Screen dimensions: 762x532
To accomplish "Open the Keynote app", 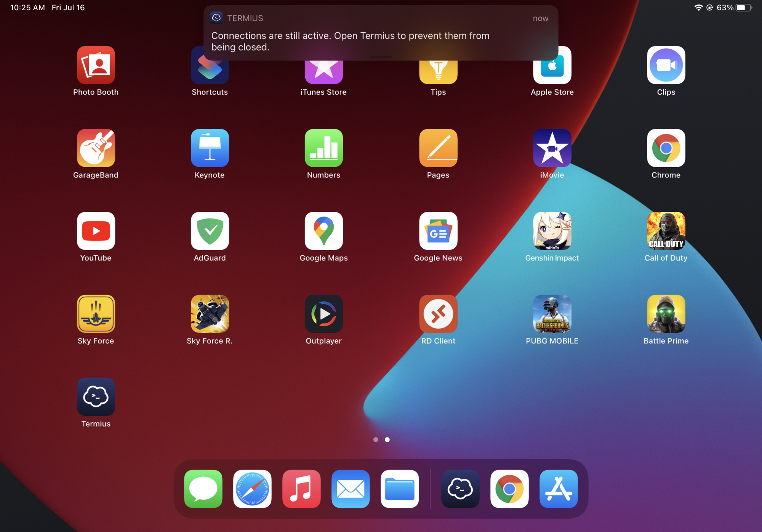I will [x=210, y=148].
